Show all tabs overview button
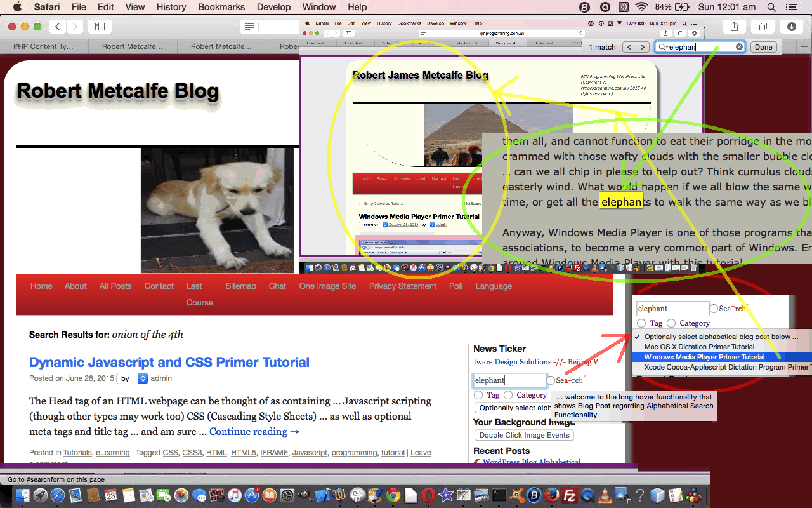 point(763,27)
